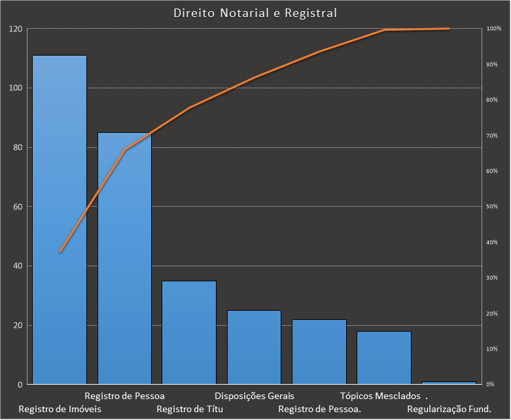Click the orange line's starting point

pyautogui.click(x=60, y=252)
